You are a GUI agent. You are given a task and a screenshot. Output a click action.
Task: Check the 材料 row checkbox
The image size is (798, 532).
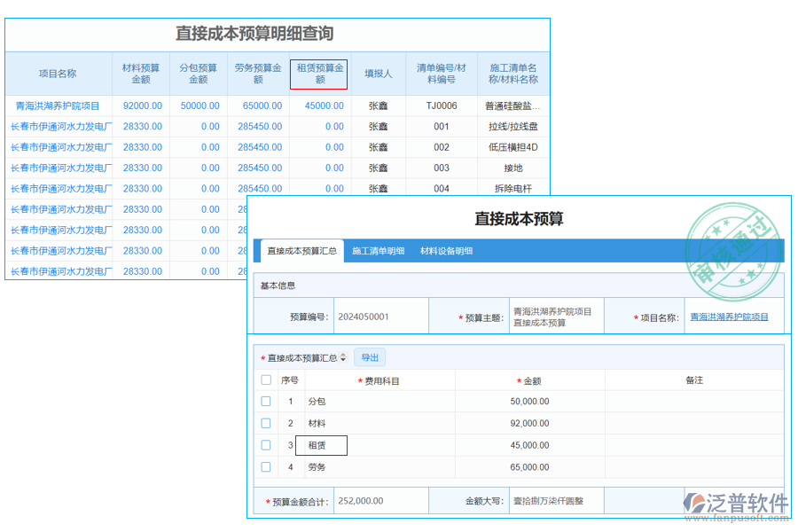point(266,423)
